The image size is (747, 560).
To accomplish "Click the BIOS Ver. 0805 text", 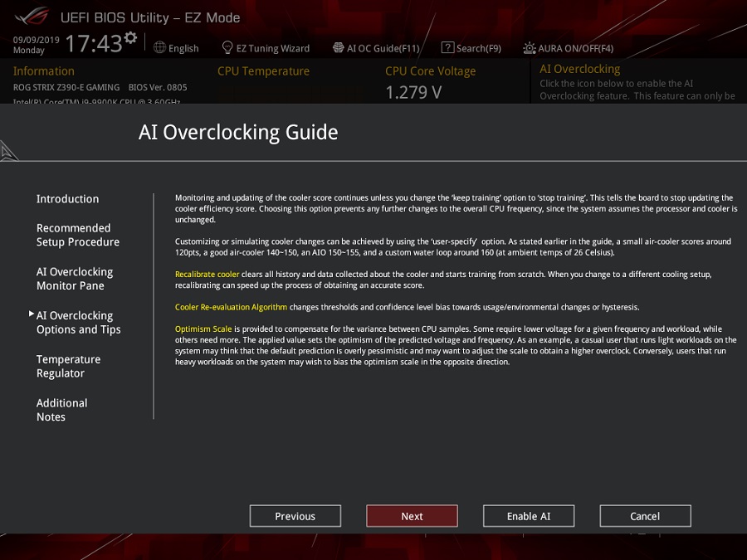I will pyautogui.click(x=158, y=88).
